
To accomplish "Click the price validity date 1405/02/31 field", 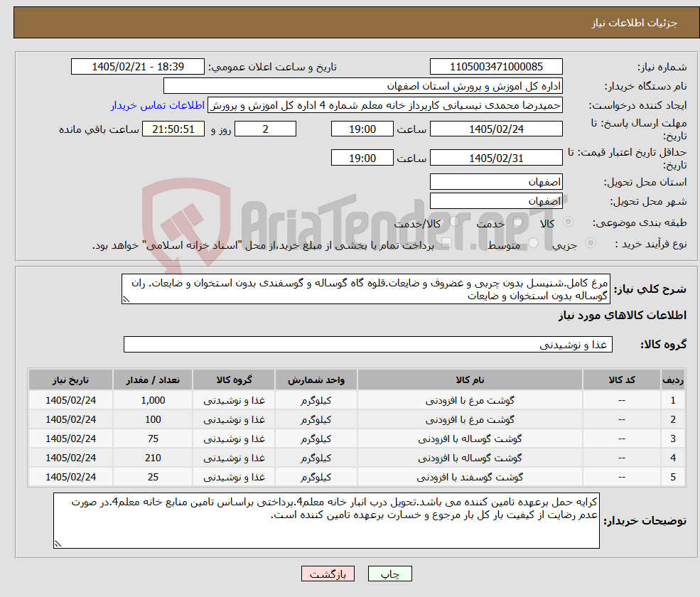I will pos(496,158).
